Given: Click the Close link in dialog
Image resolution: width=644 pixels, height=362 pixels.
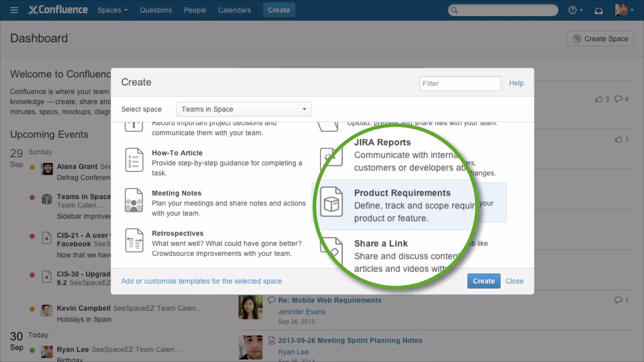Looking at the screenshot, I should tap(514, 281).
